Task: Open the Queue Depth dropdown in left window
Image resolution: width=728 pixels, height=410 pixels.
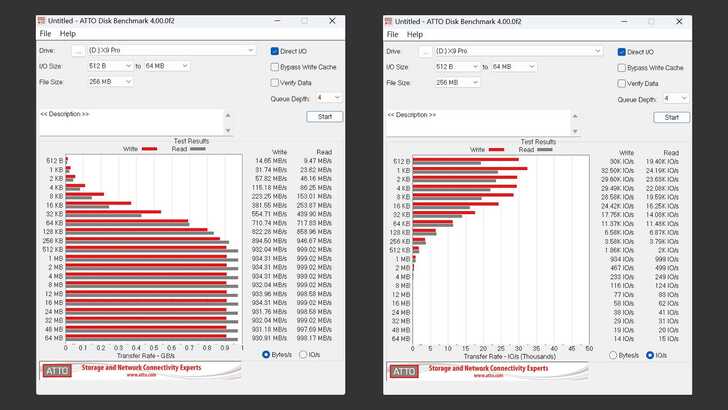Action: (329, 98)
